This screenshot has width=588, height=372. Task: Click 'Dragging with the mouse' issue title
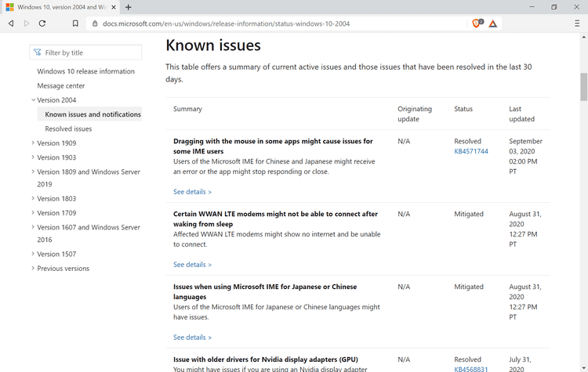pyautogui.click(x=273, y=146)
